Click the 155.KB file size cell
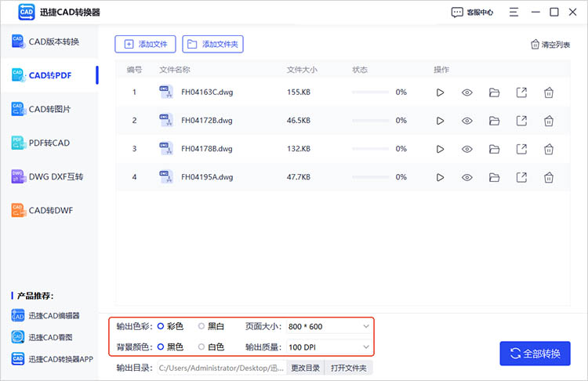Viewport: 588px width, 381px height. 299,93
